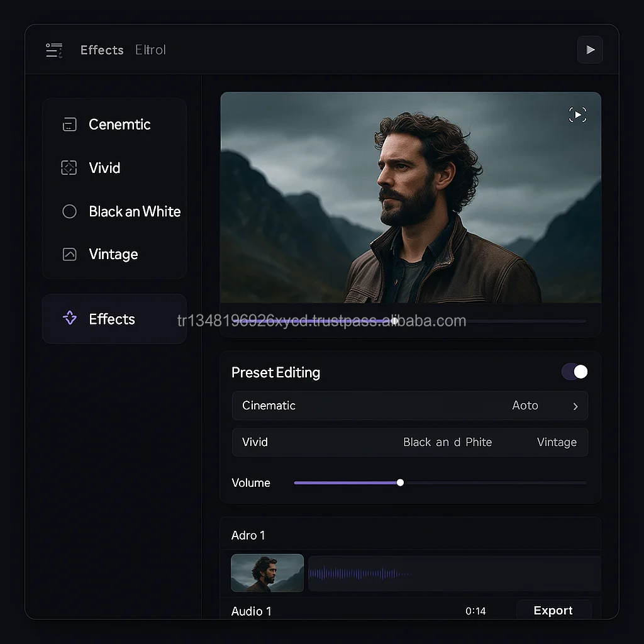Image resolution: width=644 pixels, height=644 pixels.
Task: Switch to the Eltrol tab
Action: tap(150, 50)
